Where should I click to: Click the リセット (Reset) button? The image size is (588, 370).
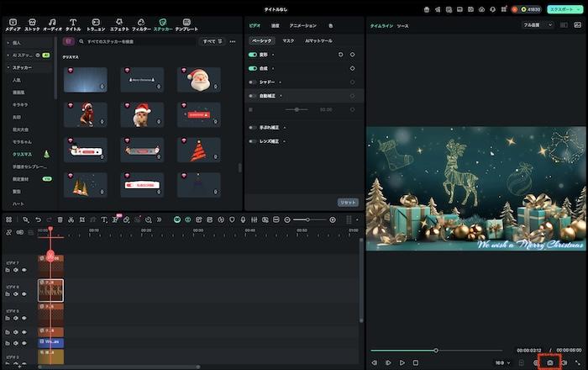tap(347, 203)
